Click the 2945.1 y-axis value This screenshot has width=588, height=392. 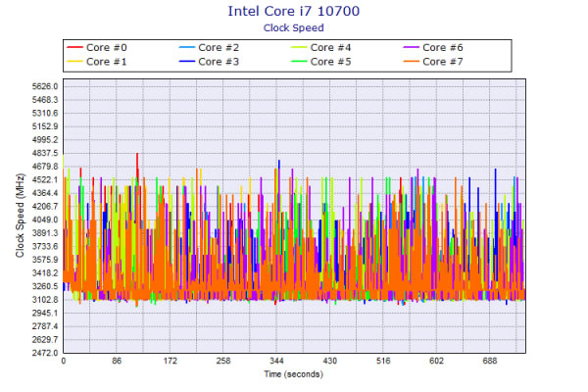45,313
